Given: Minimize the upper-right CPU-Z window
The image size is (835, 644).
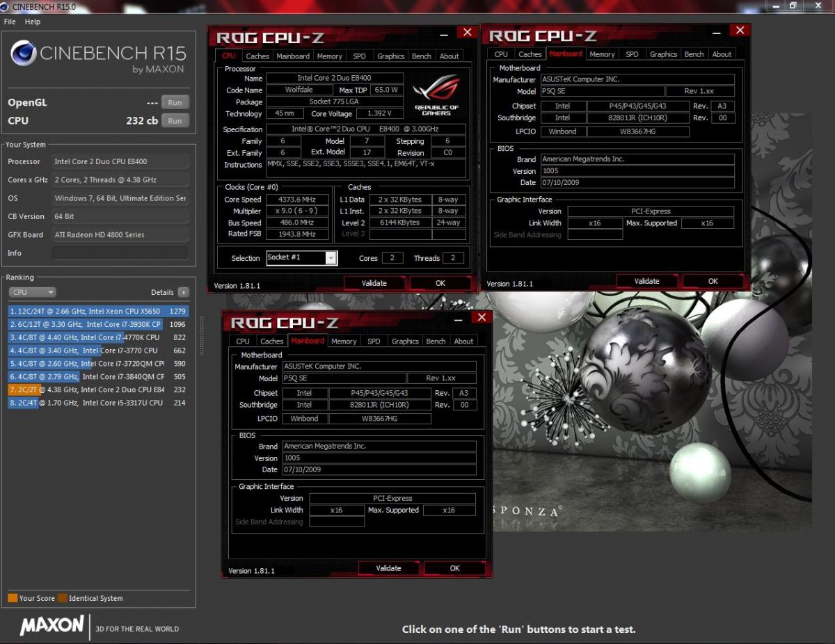Looking at the screenshot, I should [x=717, y=32].
